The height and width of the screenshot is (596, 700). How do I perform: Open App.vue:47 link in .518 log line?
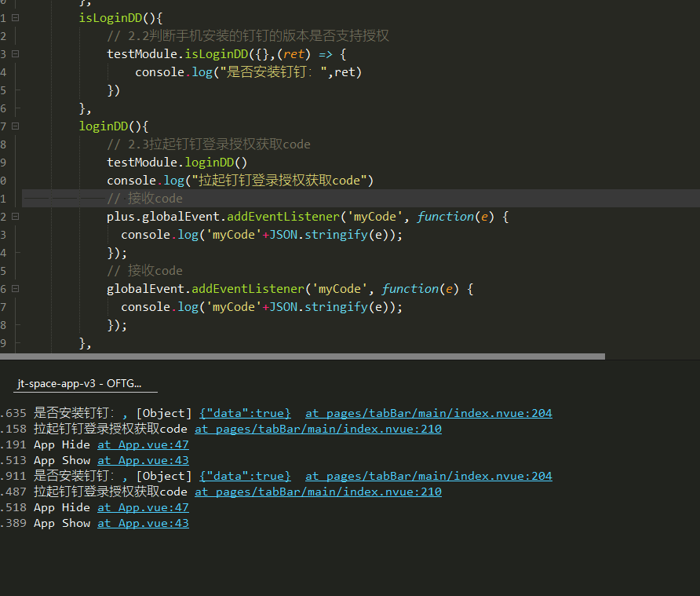143,507
